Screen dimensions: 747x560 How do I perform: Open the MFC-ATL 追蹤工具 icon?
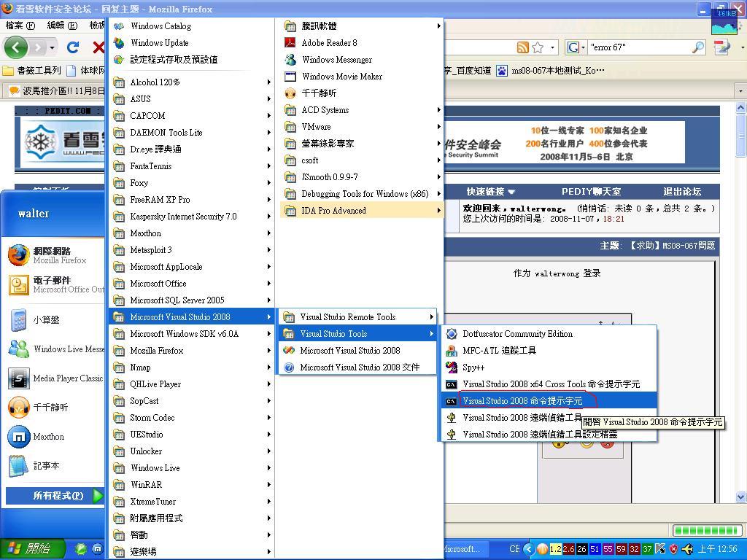[451, 351]
